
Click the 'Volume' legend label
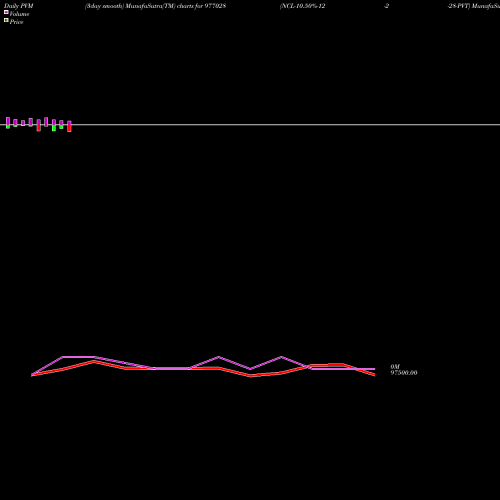tap(19, 14)
